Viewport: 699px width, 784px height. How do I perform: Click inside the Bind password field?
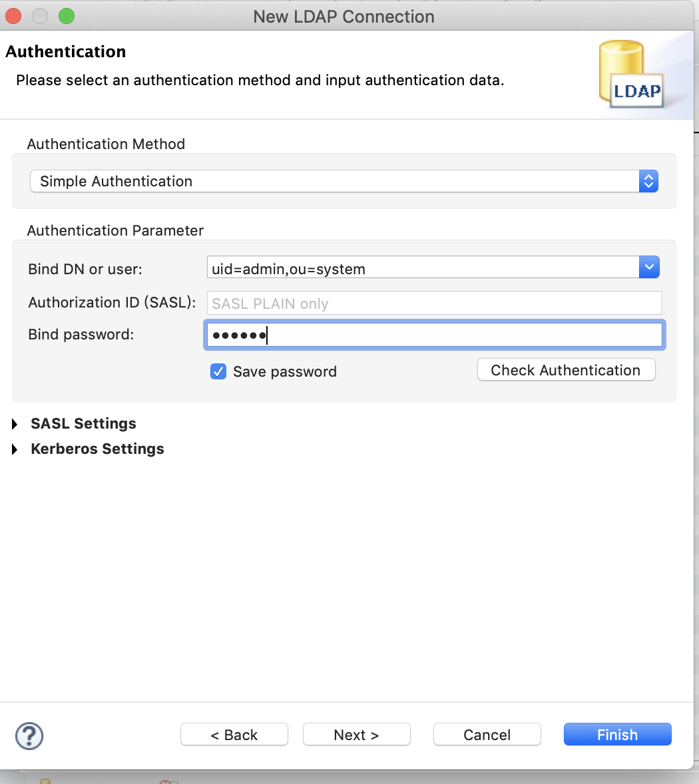[x=433, y=335]
